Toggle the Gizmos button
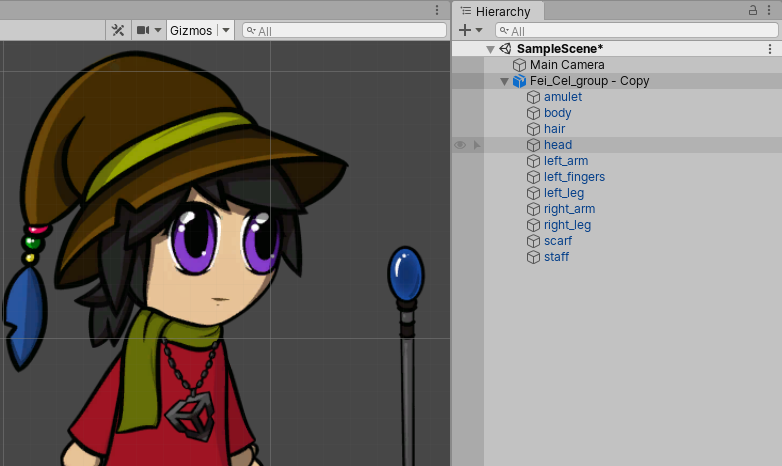782x466 pixels. (x=191, y=30)
